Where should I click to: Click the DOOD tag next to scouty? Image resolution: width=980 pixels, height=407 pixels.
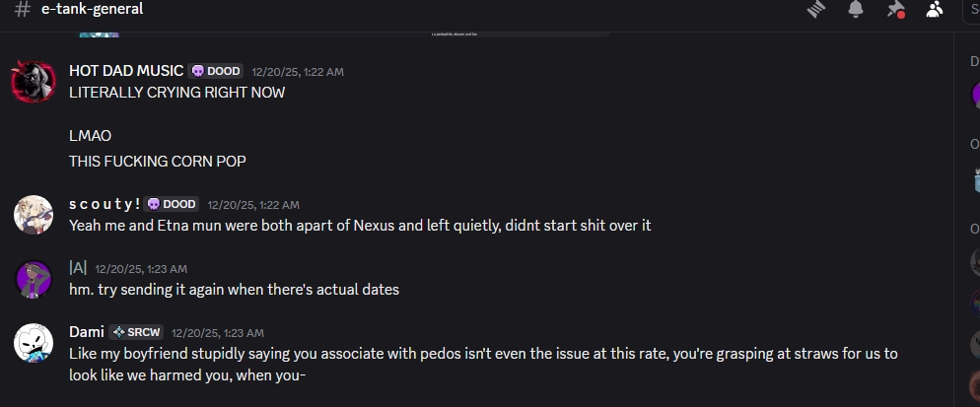point(172,204)
